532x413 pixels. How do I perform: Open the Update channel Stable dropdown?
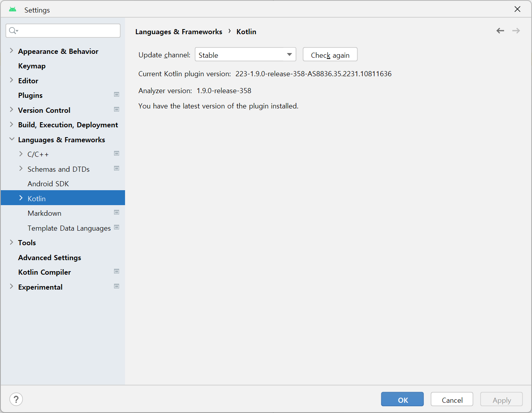coord(245,55)
